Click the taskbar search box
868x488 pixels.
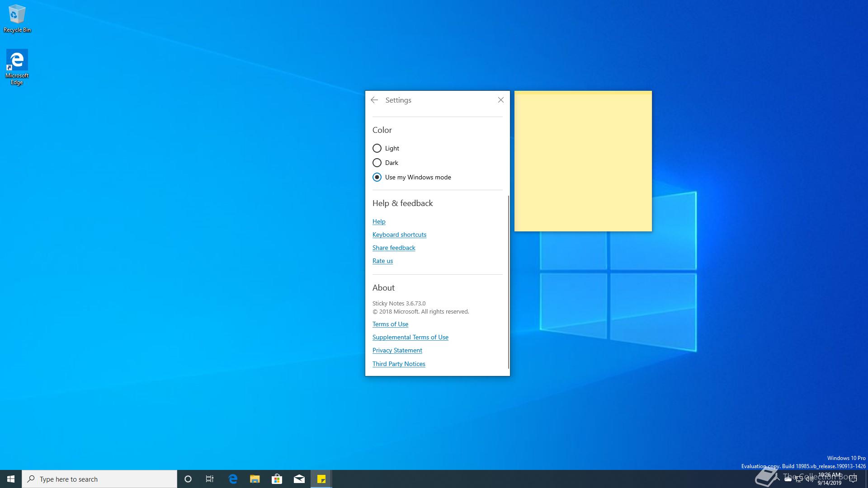pyautogui.click(x=99, y=479)
